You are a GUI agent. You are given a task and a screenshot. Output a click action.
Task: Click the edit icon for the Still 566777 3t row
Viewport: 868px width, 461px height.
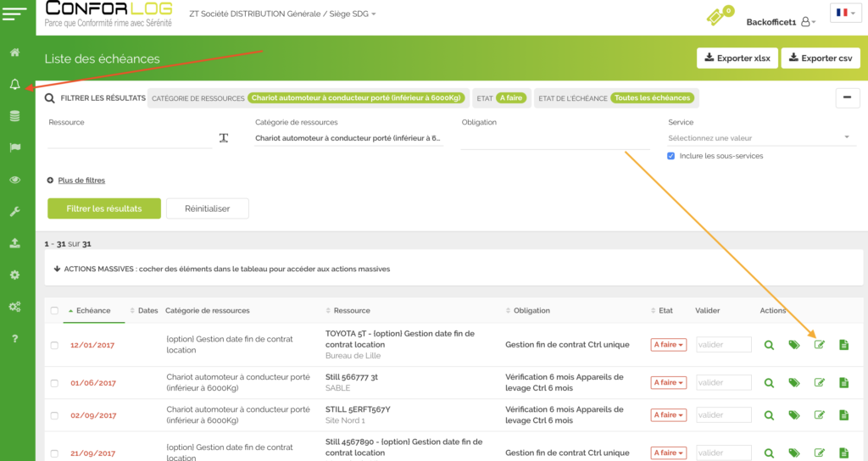819,383
